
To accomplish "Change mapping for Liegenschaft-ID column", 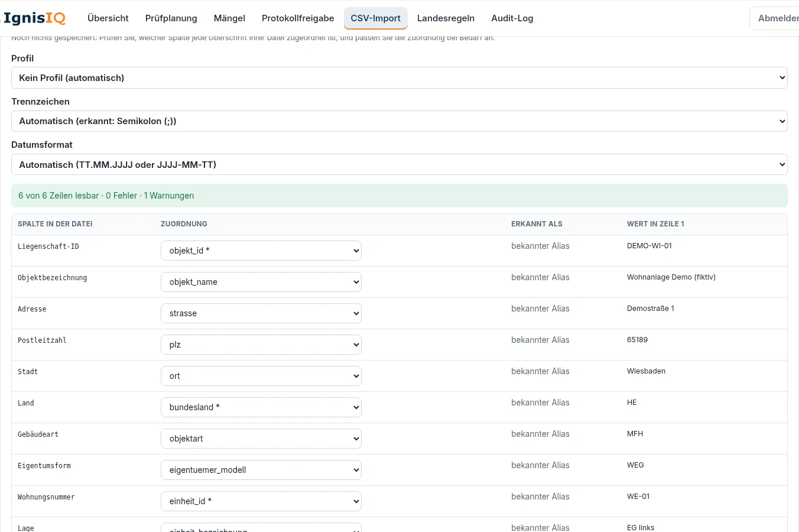I will (x=261, y=251).
